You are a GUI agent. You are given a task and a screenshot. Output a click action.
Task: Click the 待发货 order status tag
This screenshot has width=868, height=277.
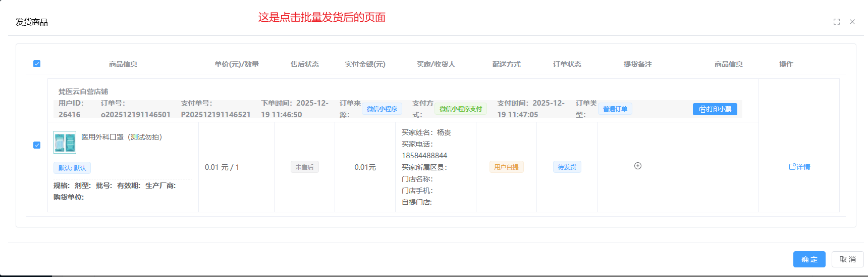[x=567, y=167]
